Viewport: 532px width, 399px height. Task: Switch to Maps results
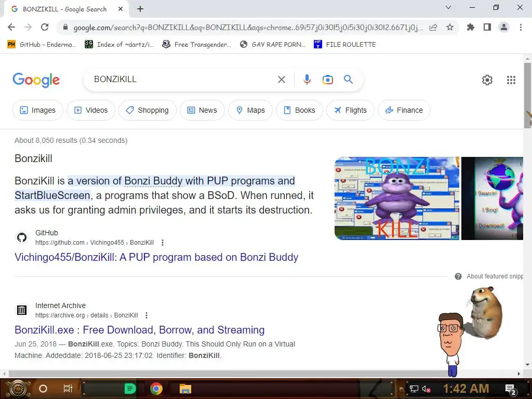[250, 110]
